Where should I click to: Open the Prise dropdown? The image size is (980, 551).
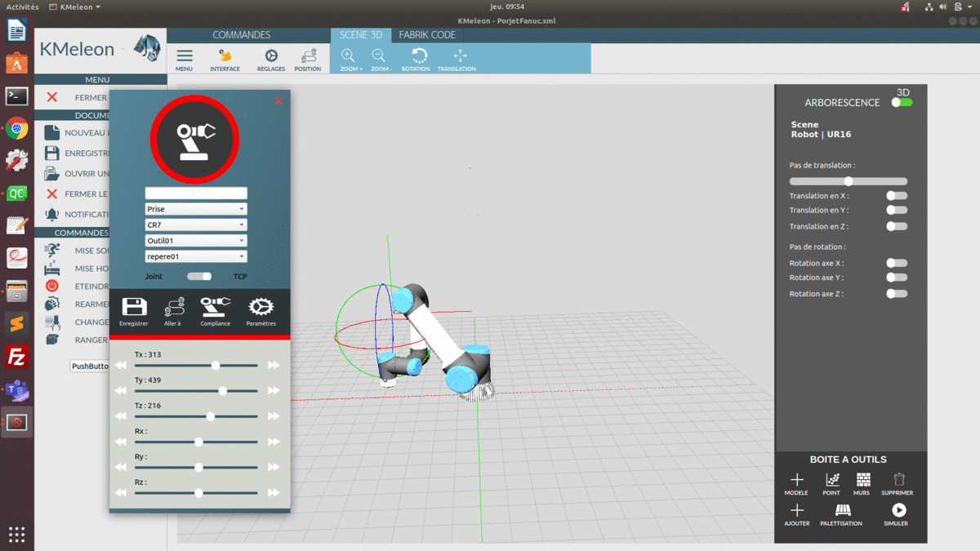point(196,209)
